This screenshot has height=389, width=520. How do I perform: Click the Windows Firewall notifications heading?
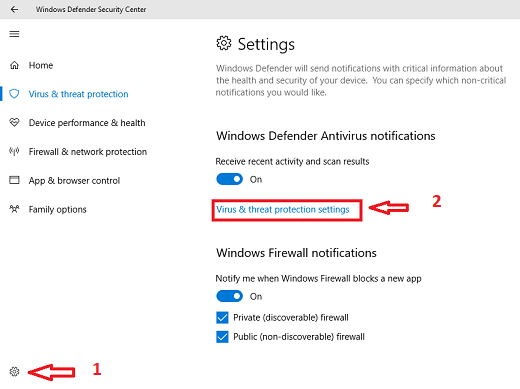coord(296,253)
